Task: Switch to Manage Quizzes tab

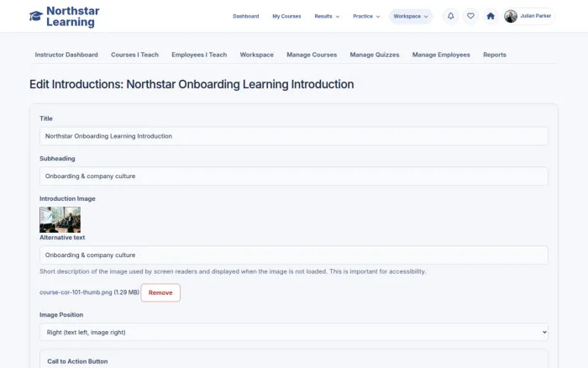Action: 375,55
